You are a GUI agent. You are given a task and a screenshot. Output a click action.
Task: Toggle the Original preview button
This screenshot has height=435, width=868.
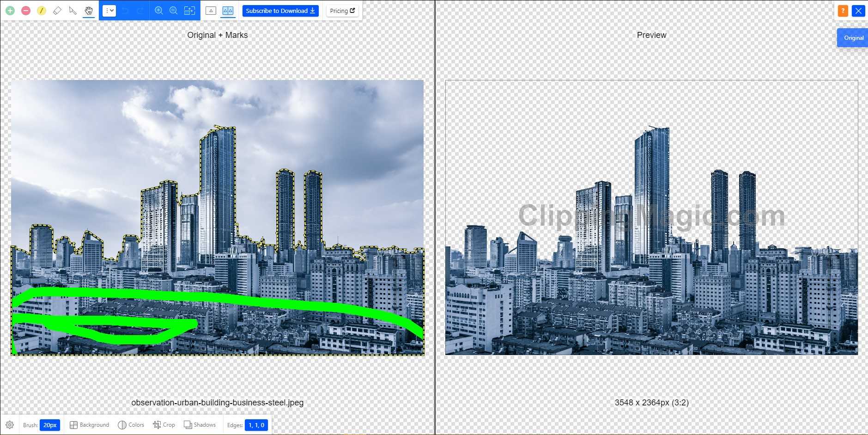coord(853,38)
